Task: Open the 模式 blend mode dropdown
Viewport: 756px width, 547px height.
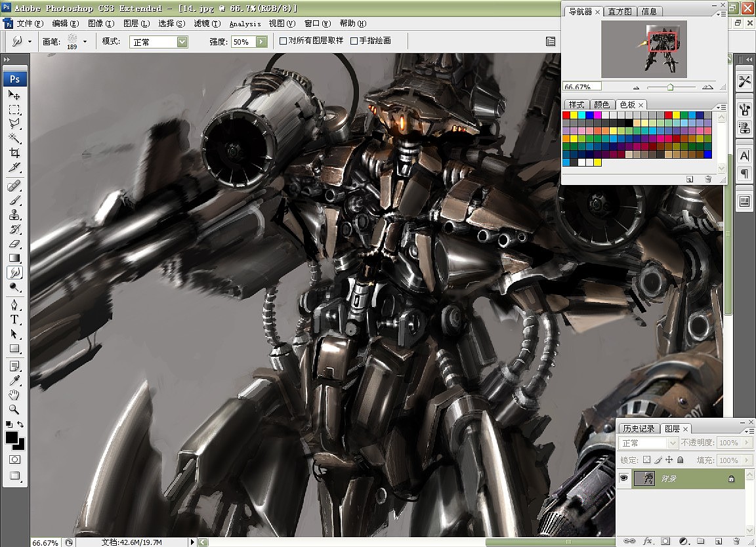Action: pos(182,42)
